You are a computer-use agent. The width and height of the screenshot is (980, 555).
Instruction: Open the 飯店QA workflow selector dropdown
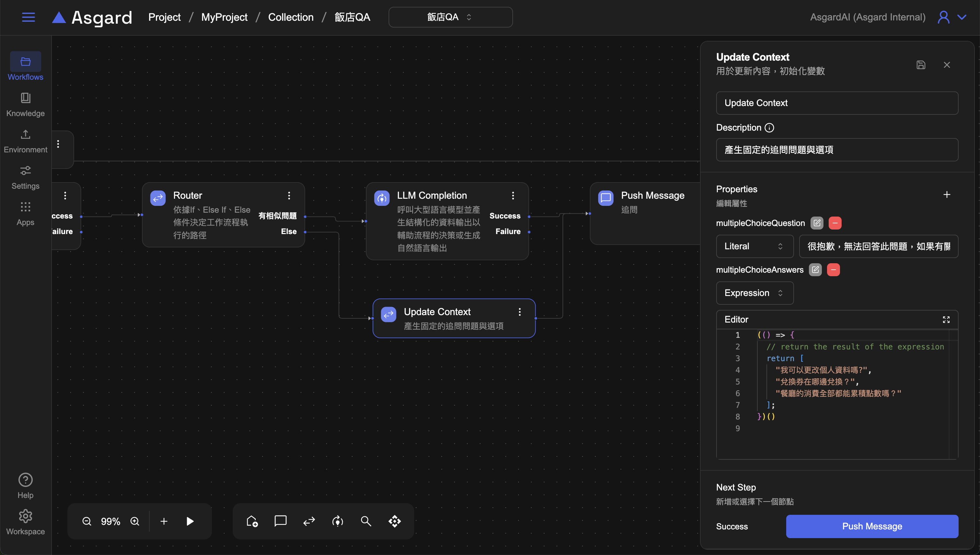pyautogui.click(x=450, y=17)
